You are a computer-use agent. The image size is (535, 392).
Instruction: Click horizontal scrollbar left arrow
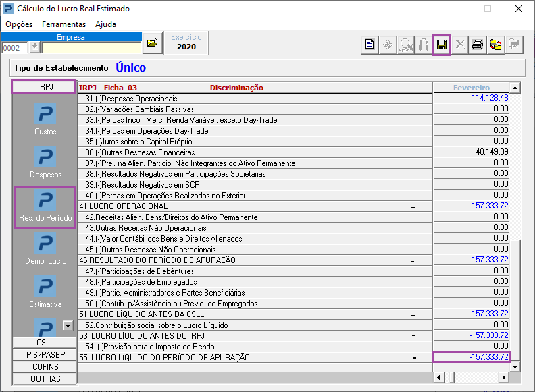tap(439, 377)
